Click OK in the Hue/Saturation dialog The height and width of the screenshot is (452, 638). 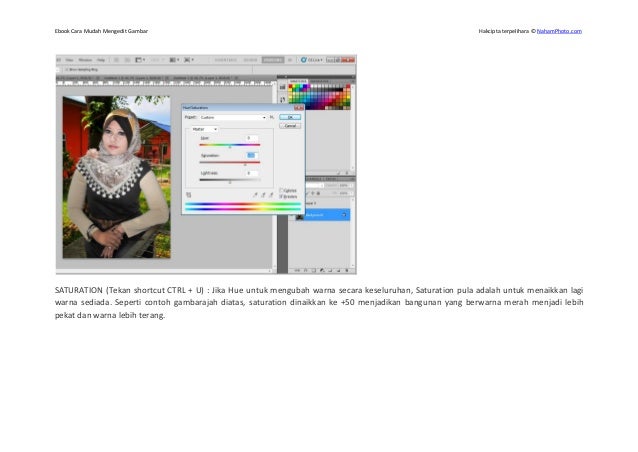click(x=290, y=117)
